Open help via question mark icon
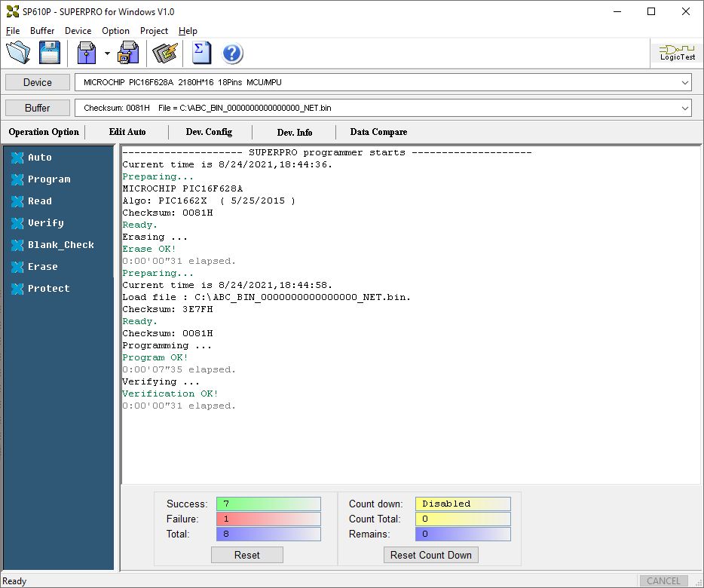This screenshot has height=588, width=704. (233, 54)
